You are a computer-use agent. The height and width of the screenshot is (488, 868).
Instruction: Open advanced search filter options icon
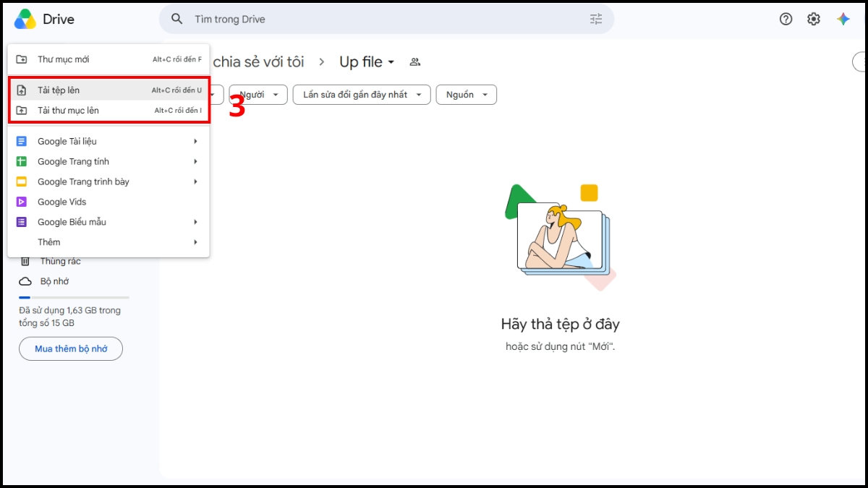pyautogui.click(x=596, y=20)
